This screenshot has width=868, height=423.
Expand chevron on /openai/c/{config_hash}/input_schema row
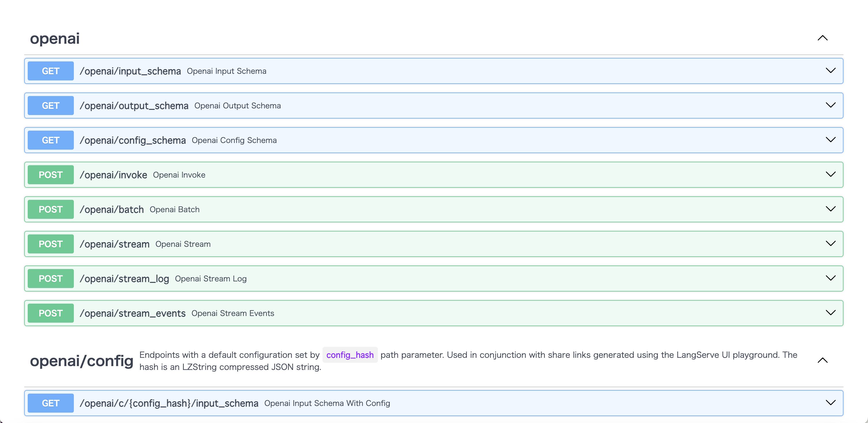point(830,403)
